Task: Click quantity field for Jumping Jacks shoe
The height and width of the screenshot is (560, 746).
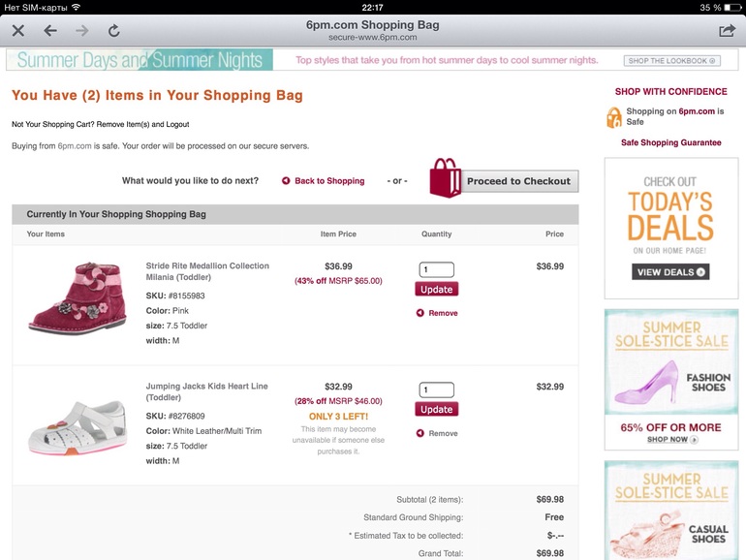Action: click(436, 389)
